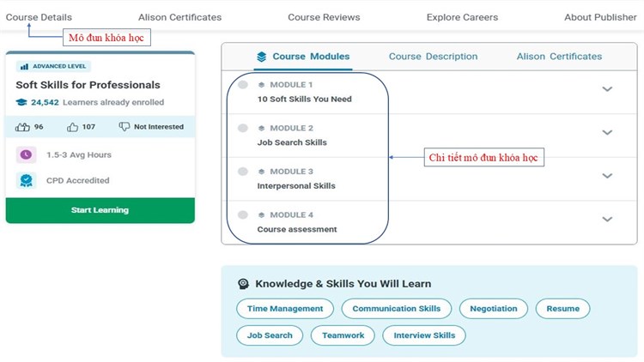Viewport: 644px width, 362px height.
Task: Select the Teamwork skill tag
Action: (x=343, y=335)
